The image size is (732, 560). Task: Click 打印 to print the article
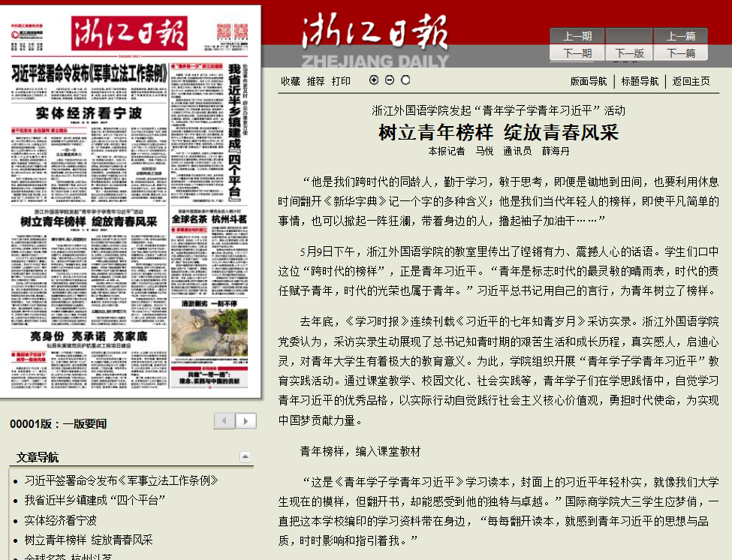point(341,81)
